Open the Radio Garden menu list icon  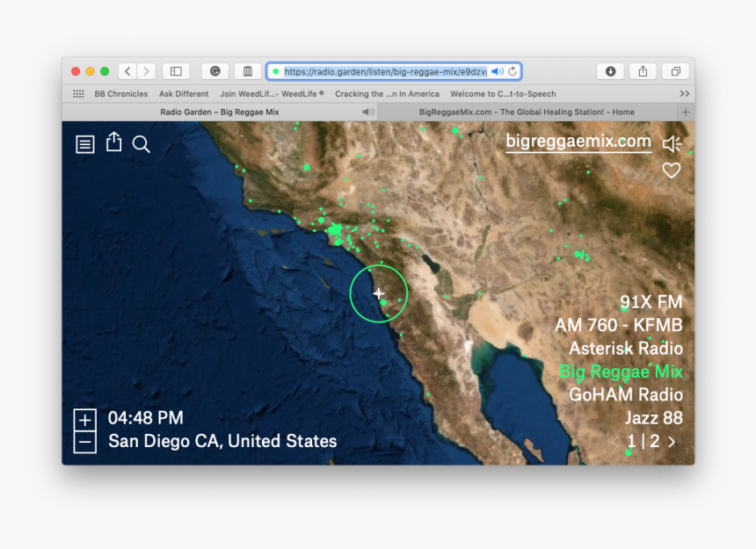85,144
